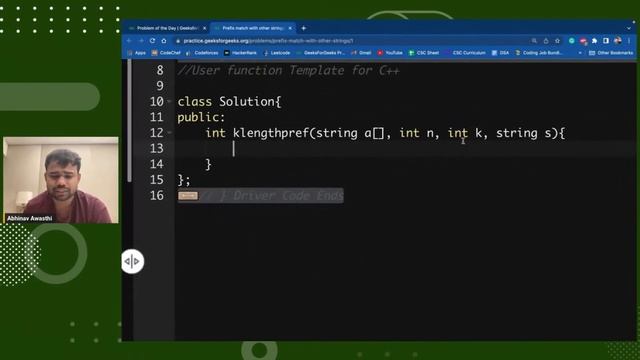Open the HackerRank bookmark
Viewport: 640px width, 360px height.
click(x=240, y=53)
